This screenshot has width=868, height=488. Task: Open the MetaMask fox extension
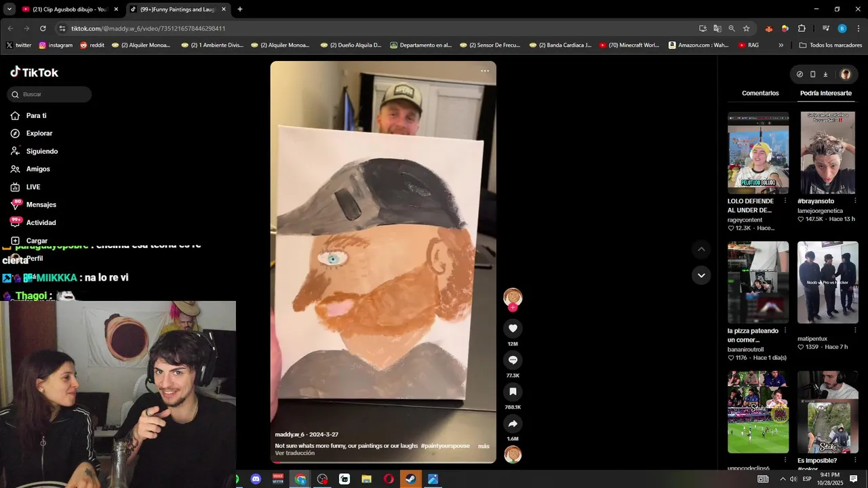pos(768,28)
